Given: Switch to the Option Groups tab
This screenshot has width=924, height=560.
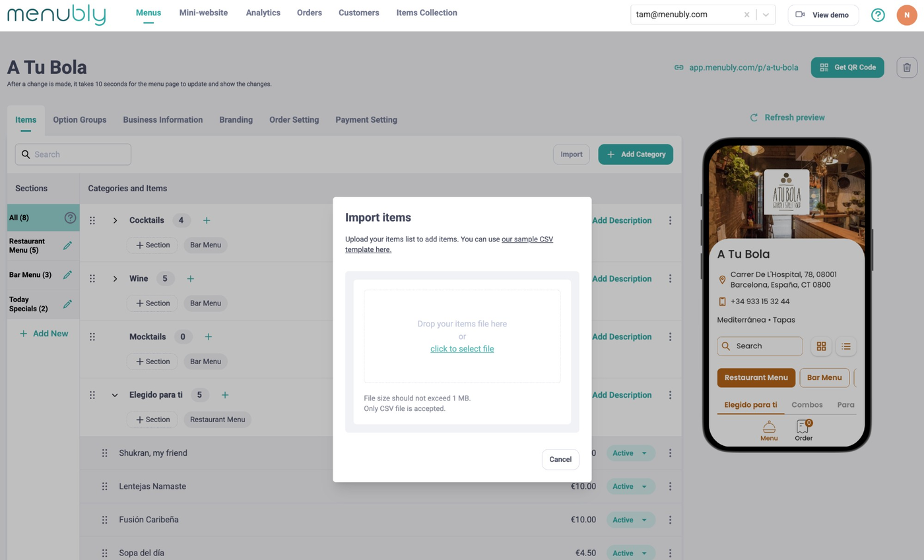Looking at the screenshot, I should (79, 119).
